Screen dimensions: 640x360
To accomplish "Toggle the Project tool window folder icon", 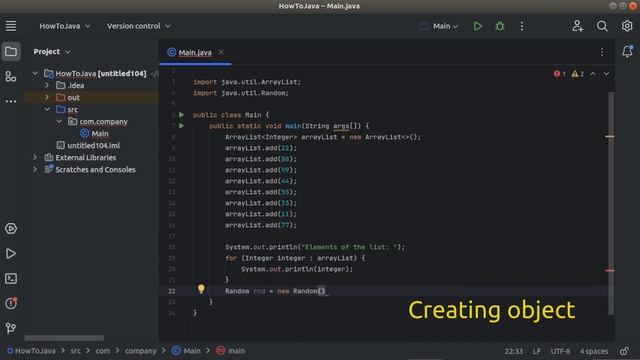I will pyautogui.click(x=11, y=51).
